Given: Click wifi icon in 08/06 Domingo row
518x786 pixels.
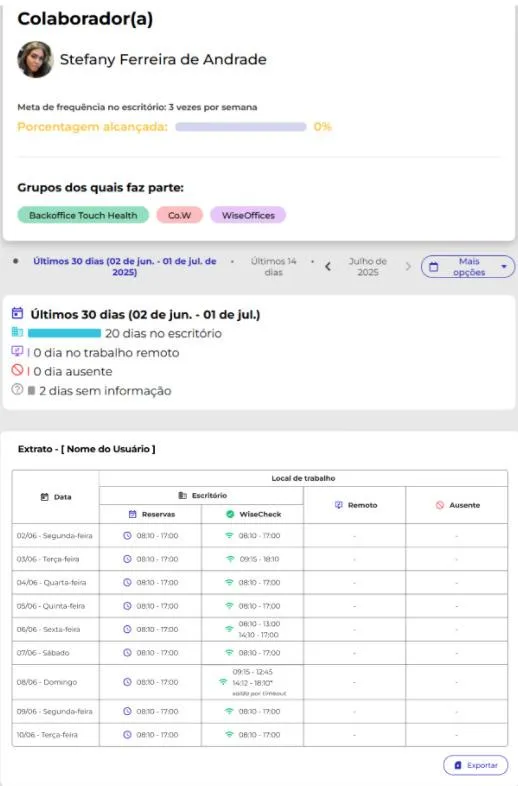Looking at the screenshot, I should 223,682.
